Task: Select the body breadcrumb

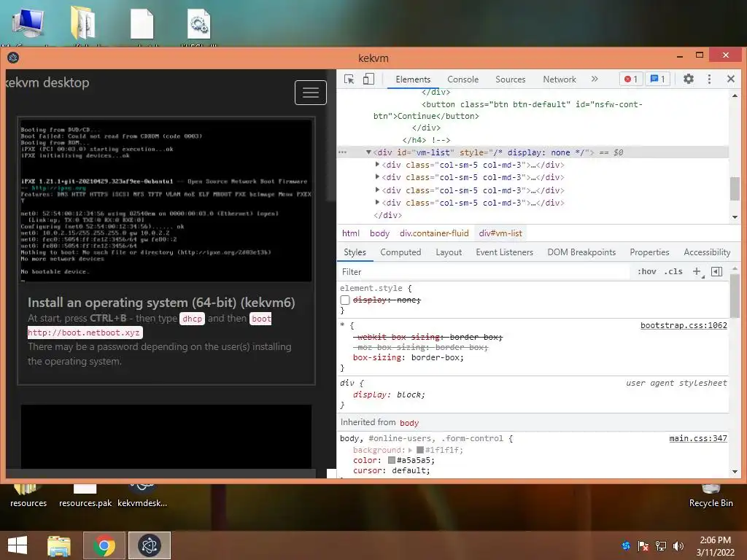Action: point(379,233)
